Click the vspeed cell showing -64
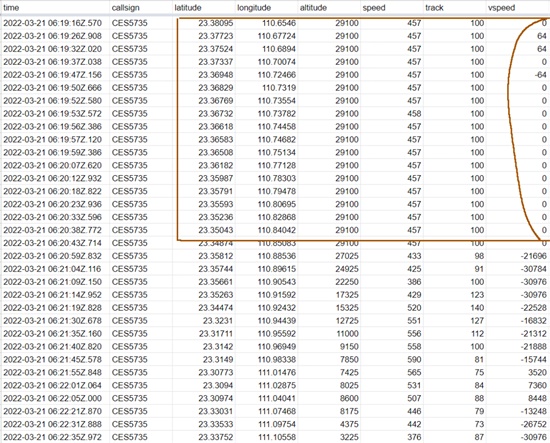550x443 pixels. pos(518,75)
